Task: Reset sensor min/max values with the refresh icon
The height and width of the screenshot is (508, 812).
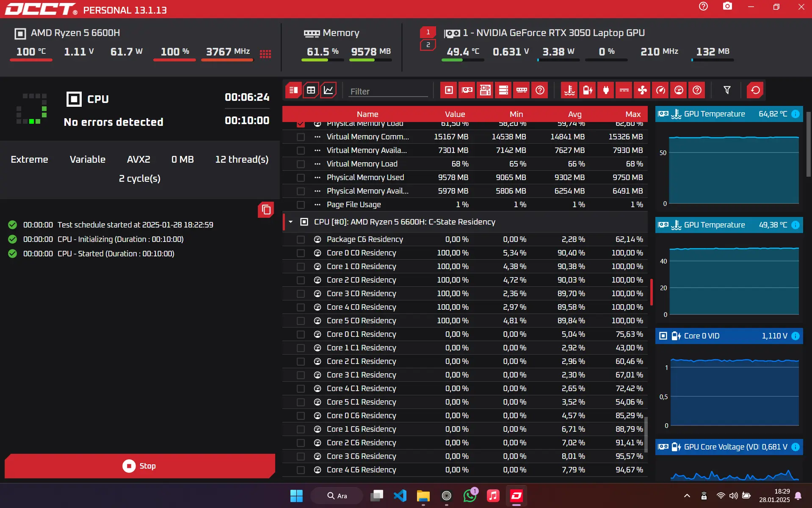Action: (x=755, y=90)
